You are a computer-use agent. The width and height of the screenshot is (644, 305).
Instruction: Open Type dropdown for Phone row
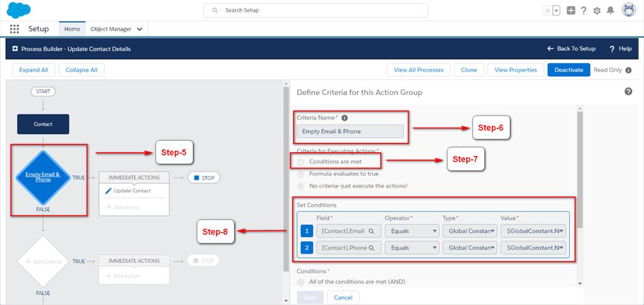coord(470,248)
